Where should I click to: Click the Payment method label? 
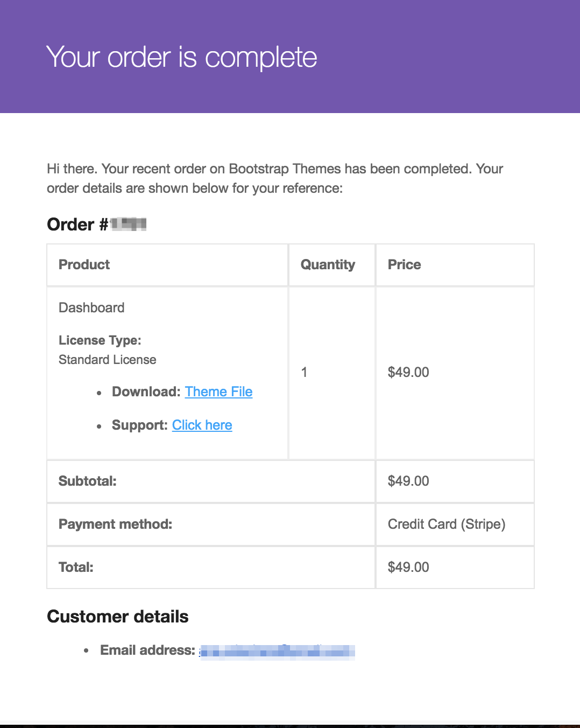[x=115, y=524]
